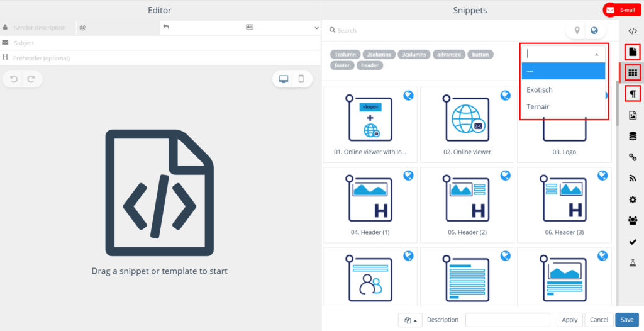Click the globe badge on 04. Header (1)
Viewport: 644px width, 331px height.
click(408, 176)
